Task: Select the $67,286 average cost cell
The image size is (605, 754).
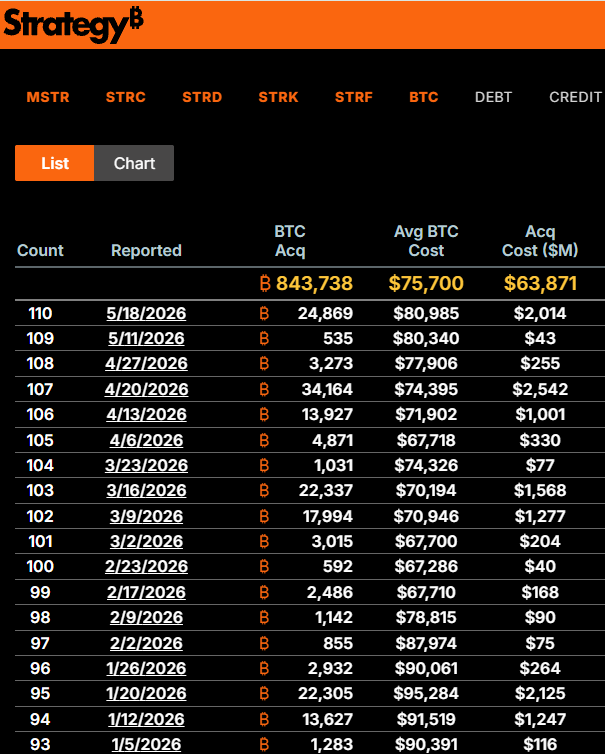Action: (x=426, y=566)
